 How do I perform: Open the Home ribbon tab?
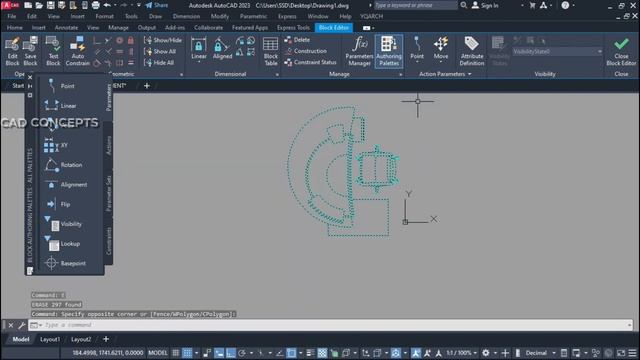click(x=15, y=27)
